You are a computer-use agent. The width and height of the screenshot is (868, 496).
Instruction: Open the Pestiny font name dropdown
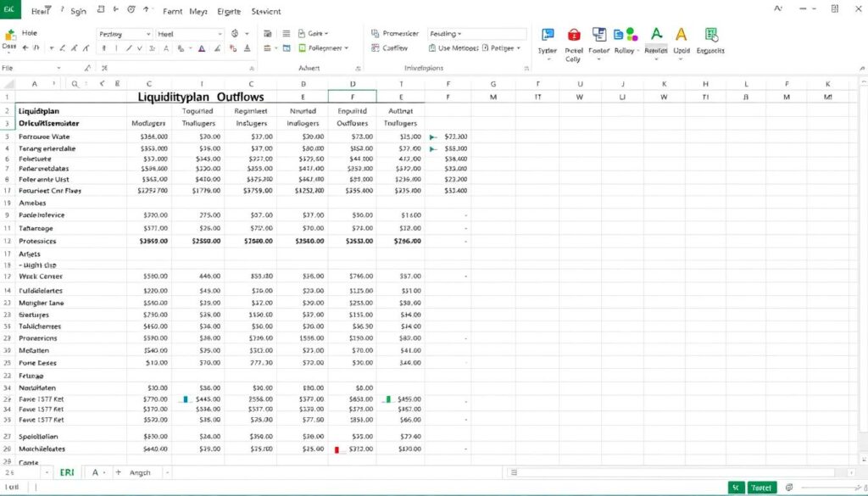click(x=148, y=34)
